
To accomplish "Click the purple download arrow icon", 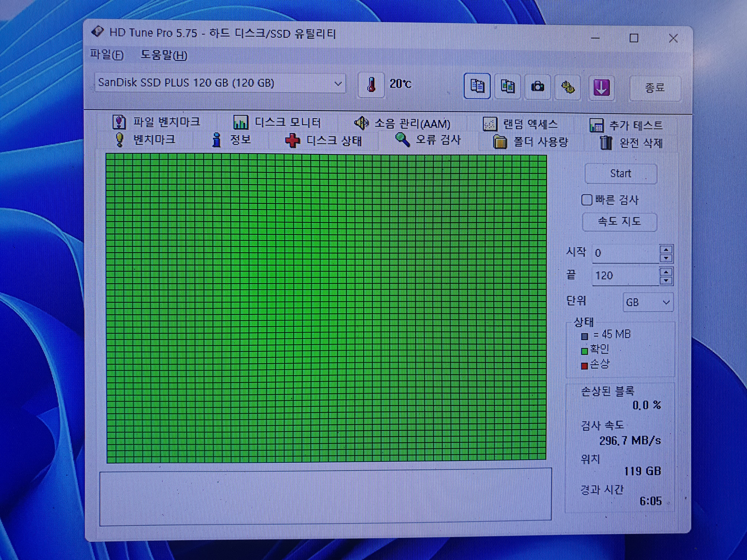I will point(601,88).
